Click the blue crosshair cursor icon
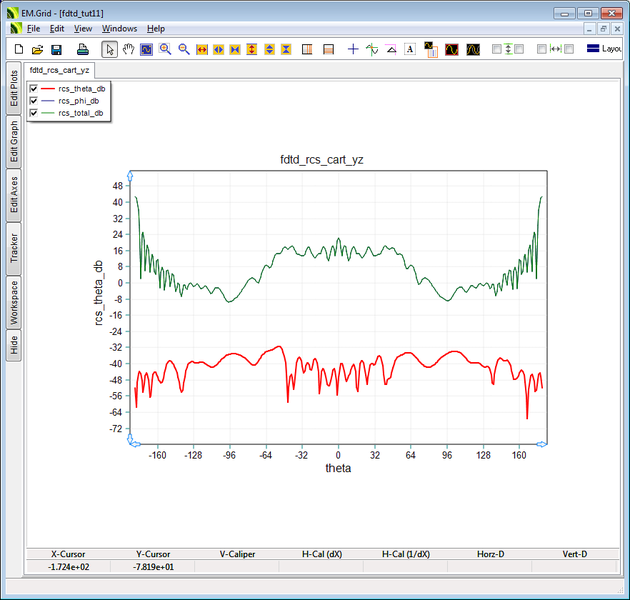This screenshot has width=630, height=600. [x=353, y=49]
